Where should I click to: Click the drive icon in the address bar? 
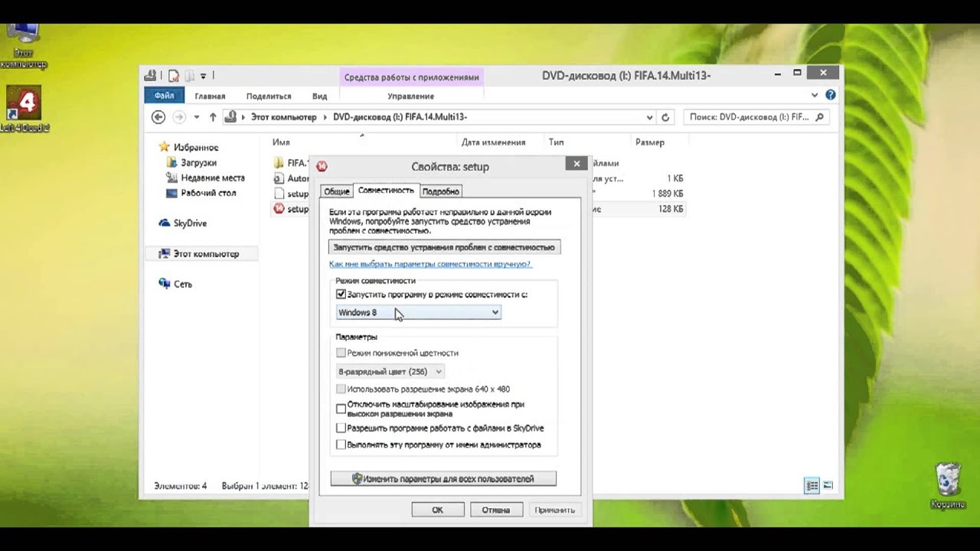pyautogui.click(x=230, y=117)
